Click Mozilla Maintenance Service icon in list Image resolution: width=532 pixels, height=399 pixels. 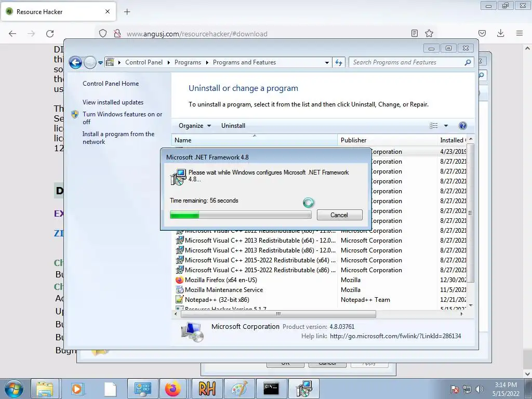(x=179, y=290)
